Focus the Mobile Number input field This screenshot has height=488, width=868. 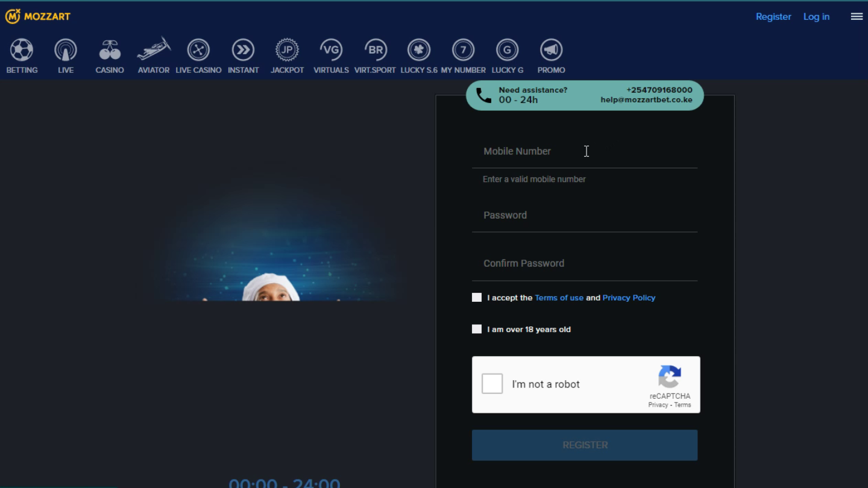(x=584, y=152)
